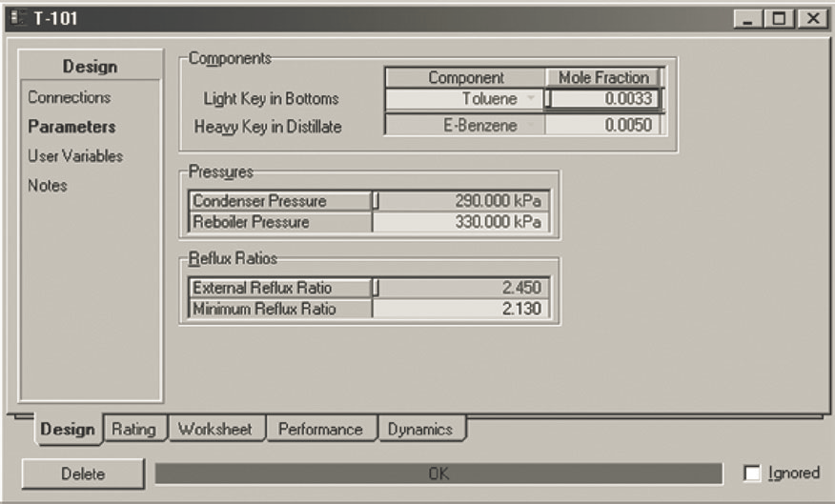Select Connections in the Design list
Image resolution: width=835 pixels, height=504 pixels.
pos(69,97)
